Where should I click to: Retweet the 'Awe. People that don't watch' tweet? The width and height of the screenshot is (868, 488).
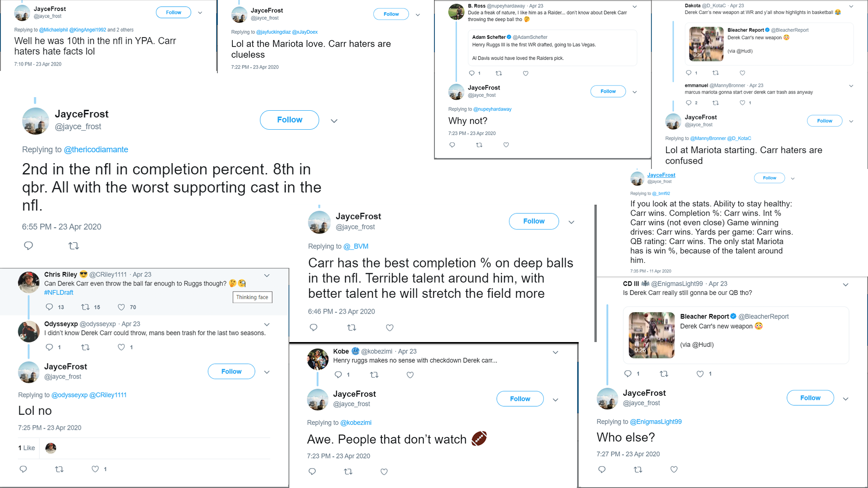click(x=348, y=471)
